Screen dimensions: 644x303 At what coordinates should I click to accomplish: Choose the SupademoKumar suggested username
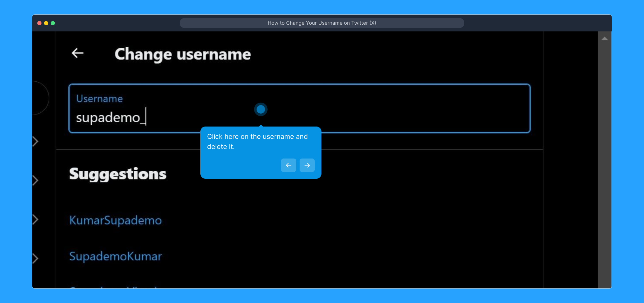(x=115, y=256)
